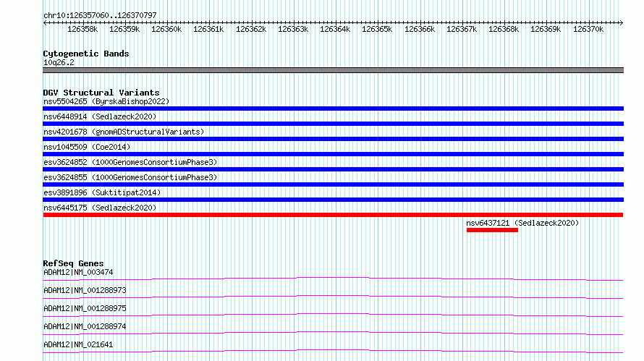Click the ruler's left arrowhead
644x361 pixels.
pos(45,23)
